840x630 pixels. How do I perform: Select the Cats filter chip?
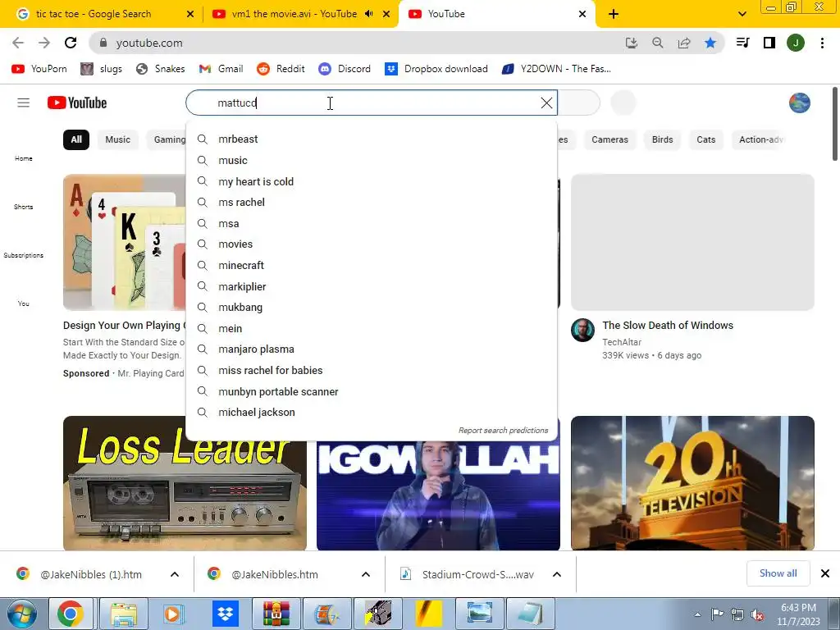(x=705, y=139)
